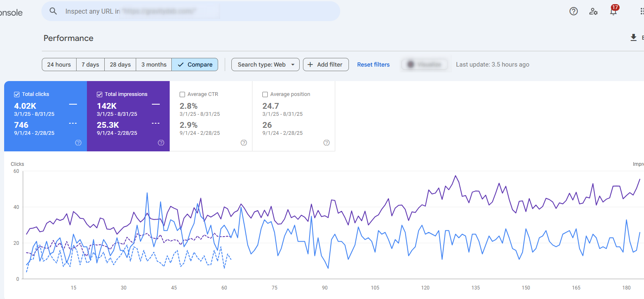Open the Average position help tooltip

(327, 143)
